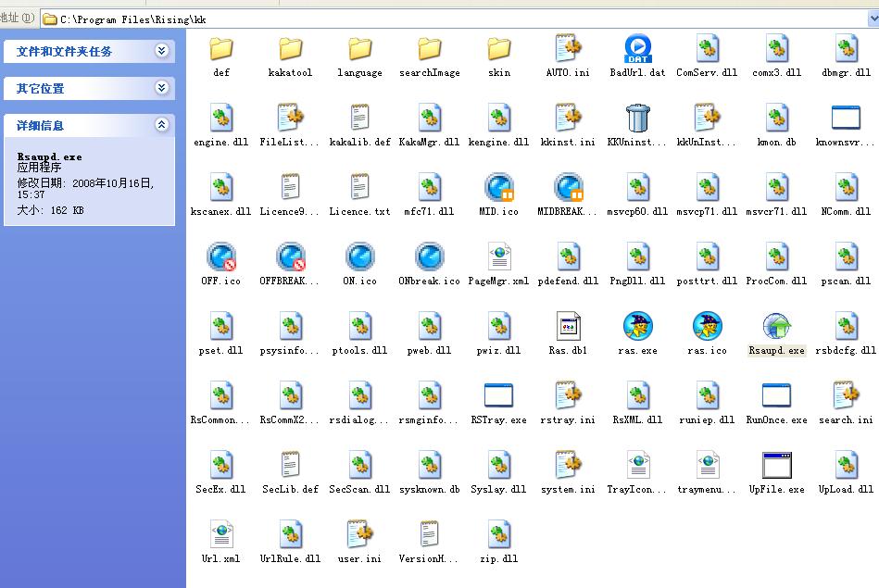The width and height of the screenshot is (879, 588).
Task: Click the dbmgr.dll file name
Action: tap(846, 72)
